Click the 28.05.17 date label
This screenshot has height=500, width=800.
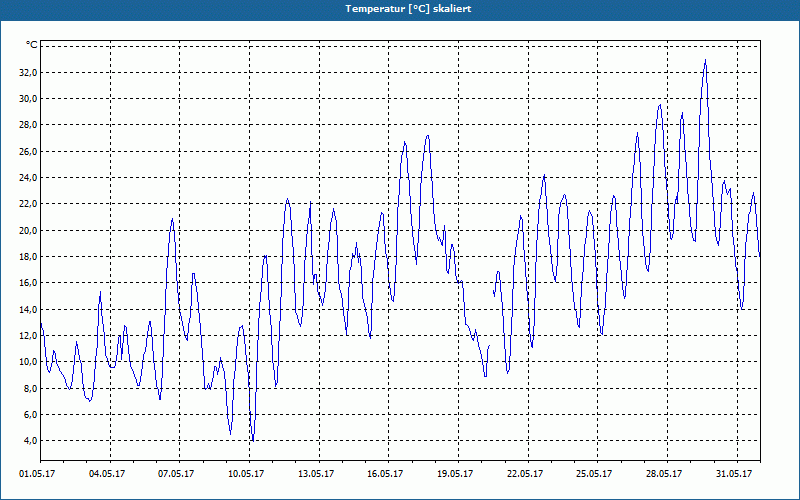tap(664, 474)
